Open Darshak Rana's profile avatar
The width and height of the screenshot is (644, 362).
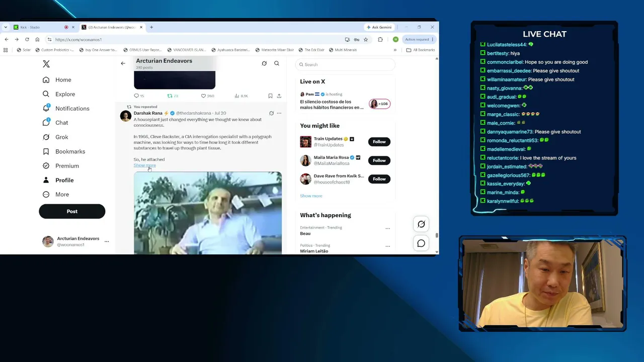[x=126, y=116]
